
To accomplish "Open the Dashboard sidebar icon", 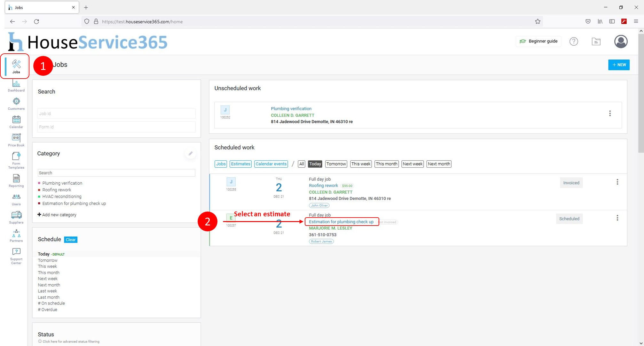I will coord(16,86).
